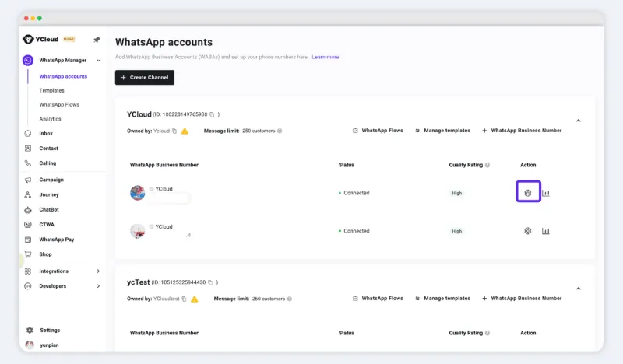
Task: Click High rating badge of second number
Action: click(457, 231)
